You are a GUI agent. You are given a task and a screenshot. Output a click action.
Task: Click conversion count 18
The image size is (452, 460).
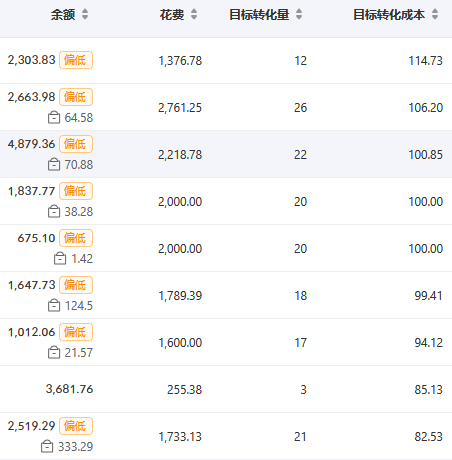pyautogui.click(x=300, y=296)
